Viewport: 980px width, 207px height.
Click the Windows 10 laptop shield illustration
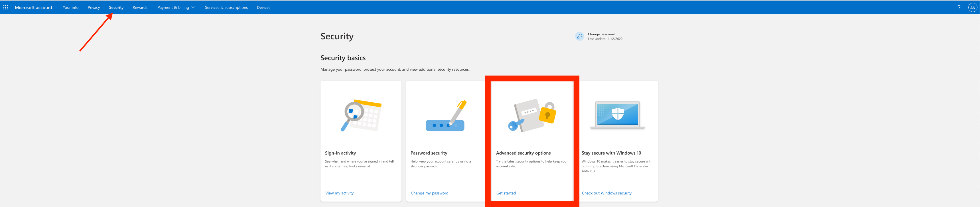(617, 115)
